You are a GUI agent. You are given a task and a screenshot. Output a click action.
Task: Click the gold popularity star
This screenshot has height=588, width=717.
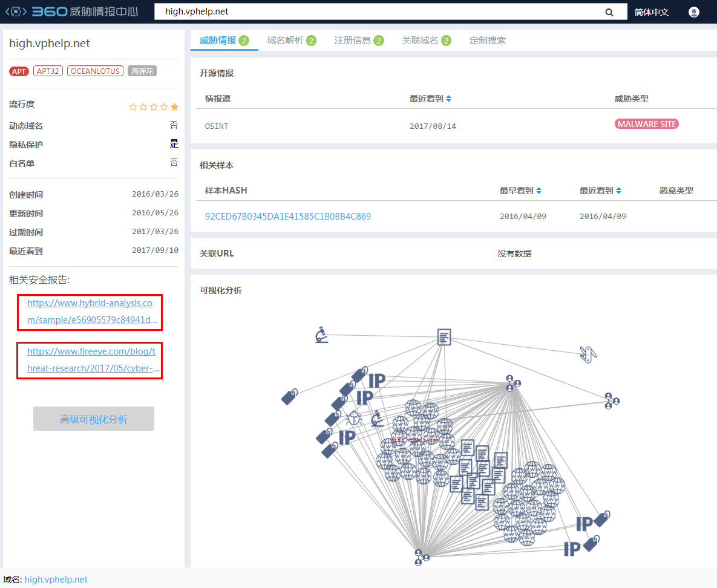point(174,107)
